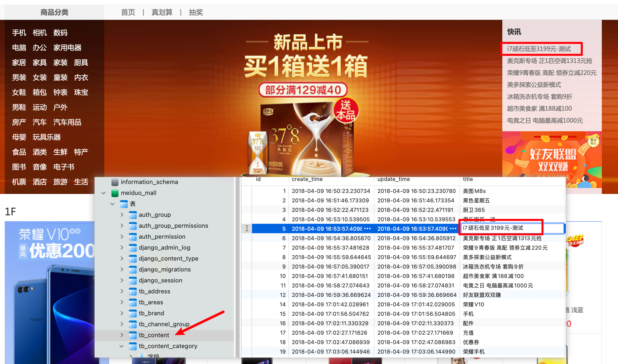Click the information_schema database icon
The image size is (618, 364).
115,182
